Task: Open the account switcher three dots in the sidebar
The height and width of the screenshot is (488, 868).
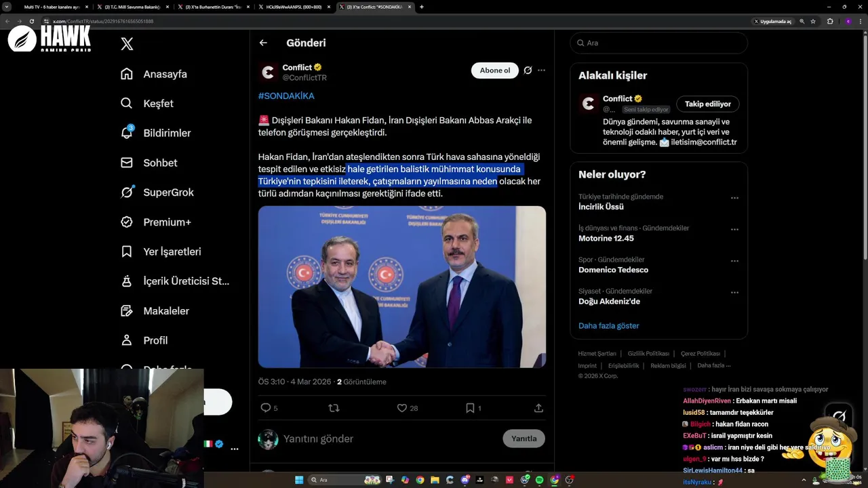Action: (x=235, y=449)
